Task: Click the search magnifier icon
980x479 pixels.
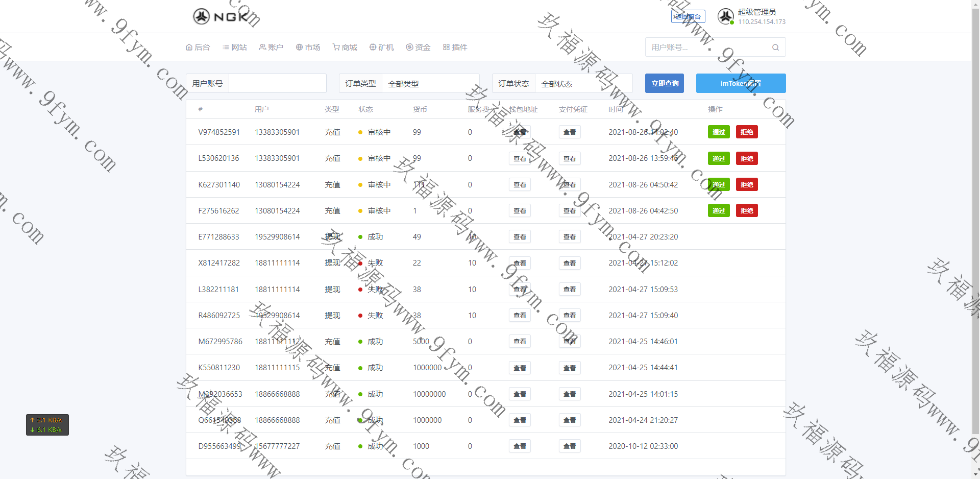Action: pyautogui.click(x=775, y=47)
